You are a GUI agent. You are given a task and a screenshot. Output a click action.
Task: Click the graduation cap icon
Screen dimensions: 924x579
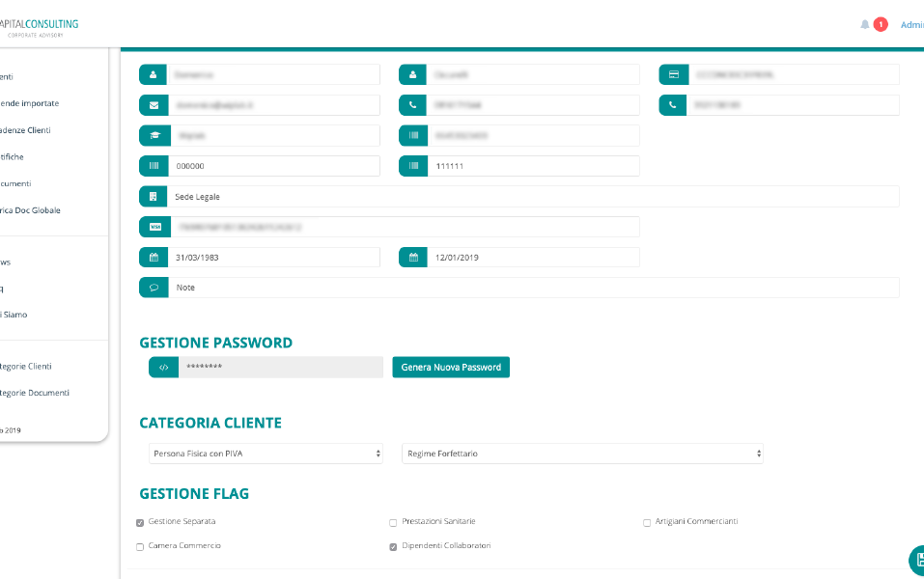click(154, 136)
